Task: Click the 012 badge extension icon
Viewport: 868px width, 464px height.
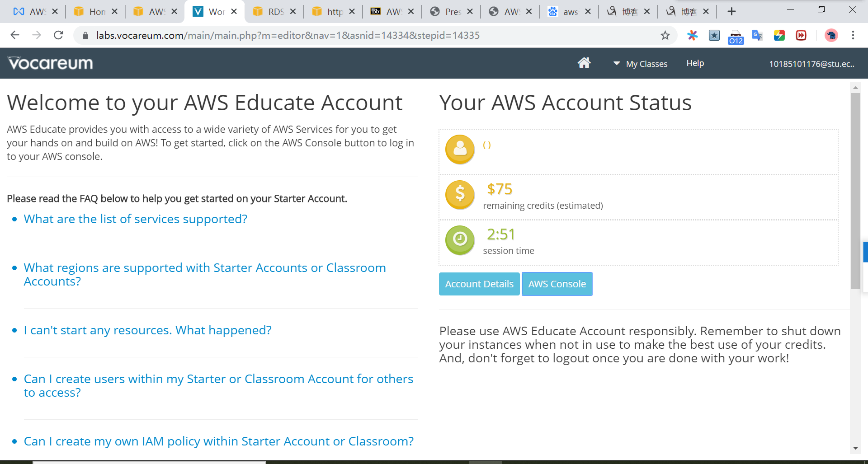Action: [736, 37]
